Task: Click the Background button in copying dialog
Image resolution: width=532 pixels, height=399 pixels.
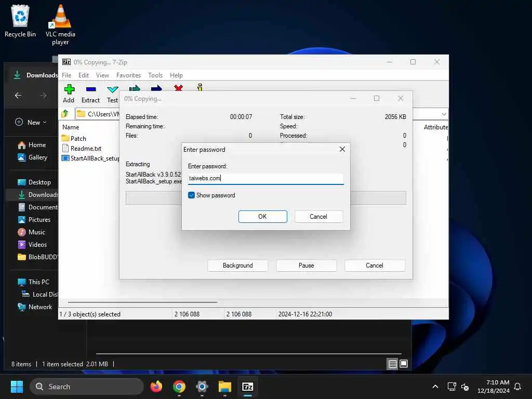Action: coord(238,265)
